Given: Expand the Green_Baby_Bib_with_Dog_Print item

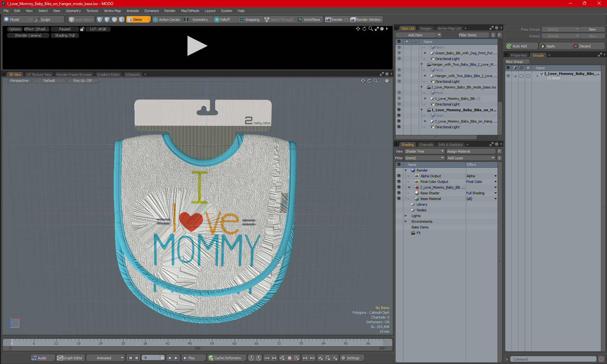Looking at the screenshot, I should coord(426,53).
